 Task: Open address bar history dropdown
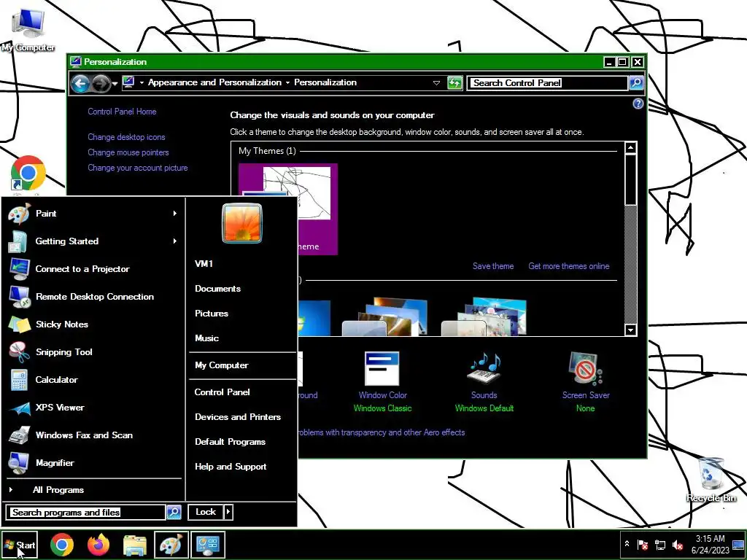pos(436,83)
